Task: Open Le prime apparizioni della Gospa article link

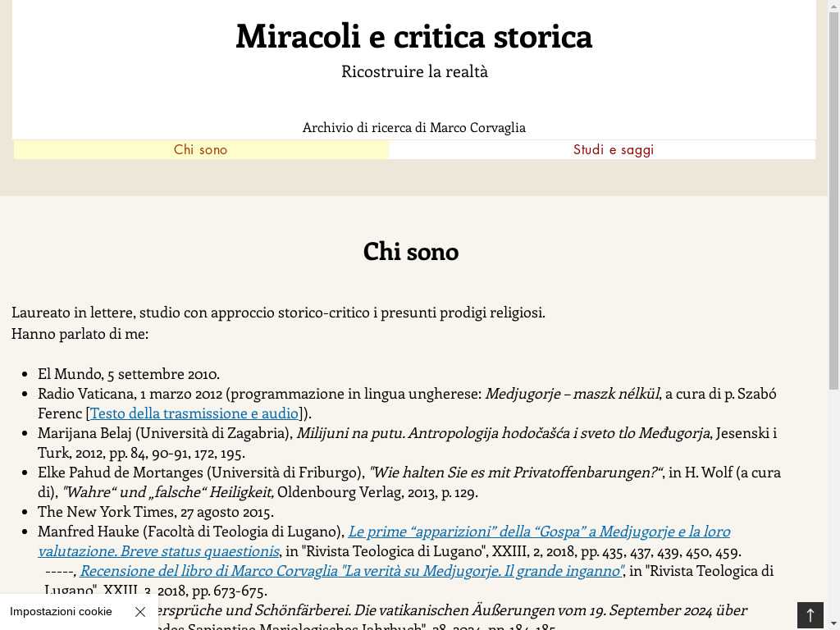Action: pos(384,541)
